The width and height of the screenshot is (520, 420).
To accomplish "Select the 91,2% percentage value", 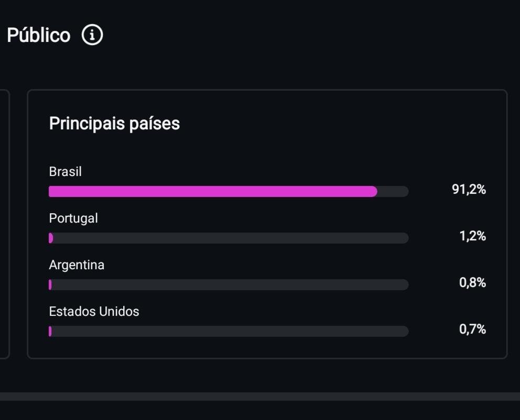I will pyautogui.click(x=469, y=190).
